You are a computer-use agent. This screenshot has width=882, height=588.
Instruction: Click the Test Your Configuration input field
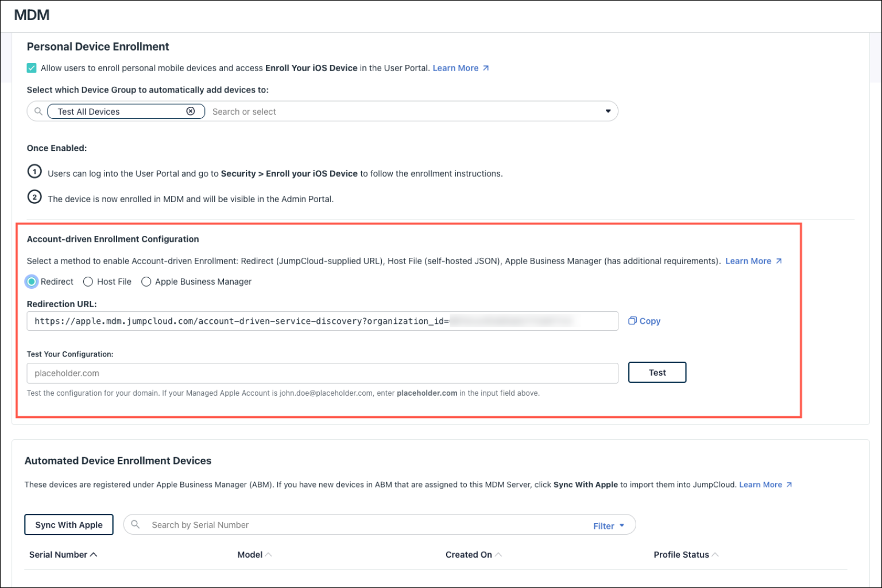pyautogui.click(x=322, y=373)
